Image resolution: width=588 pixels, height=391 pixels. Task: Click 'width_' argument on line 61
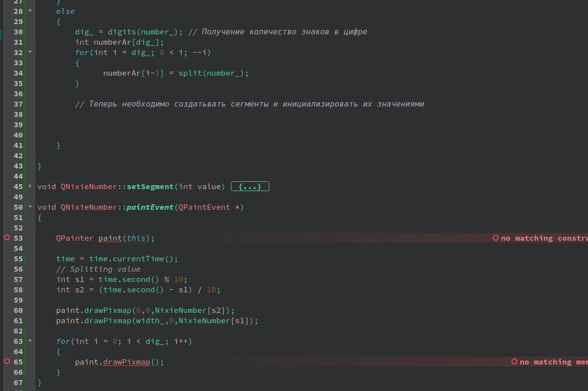[x=150, y=321]
